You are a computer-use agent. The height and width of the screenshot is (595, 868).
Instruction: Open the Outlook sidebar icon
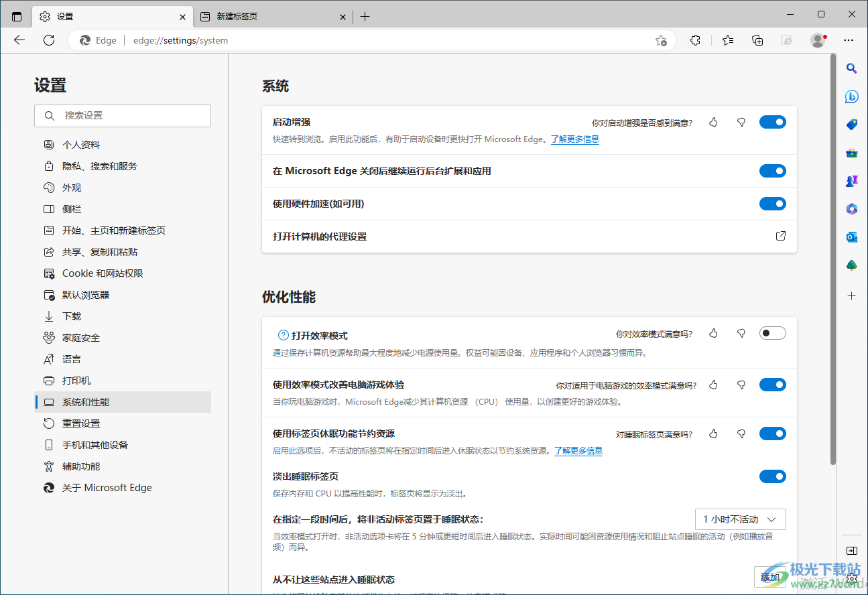click(x=851, y=237)
